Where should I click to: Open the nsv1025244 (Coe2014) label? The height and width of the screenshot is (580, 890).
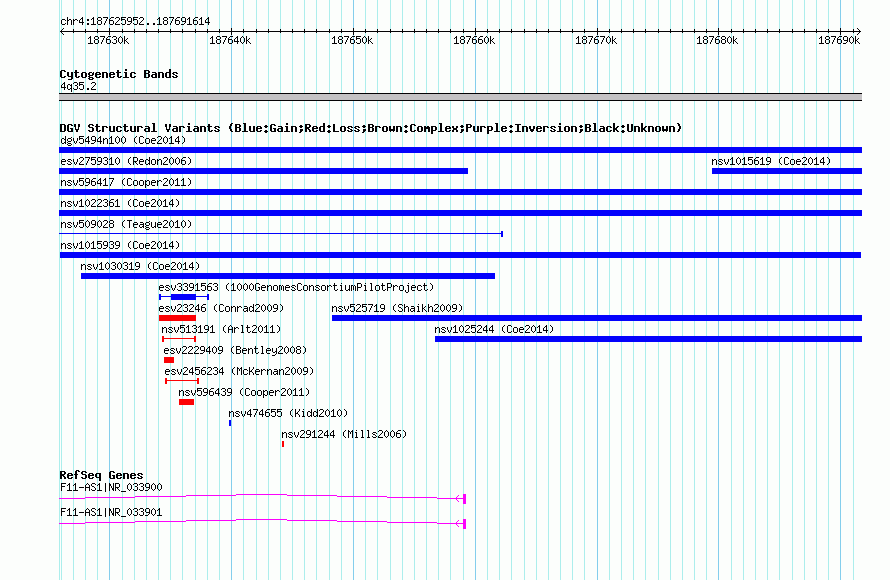[x=494, y=329]
